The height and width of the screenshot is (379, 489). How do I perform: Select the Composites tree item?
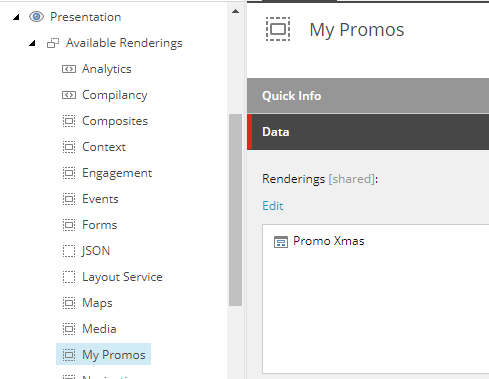pos(115,121)
